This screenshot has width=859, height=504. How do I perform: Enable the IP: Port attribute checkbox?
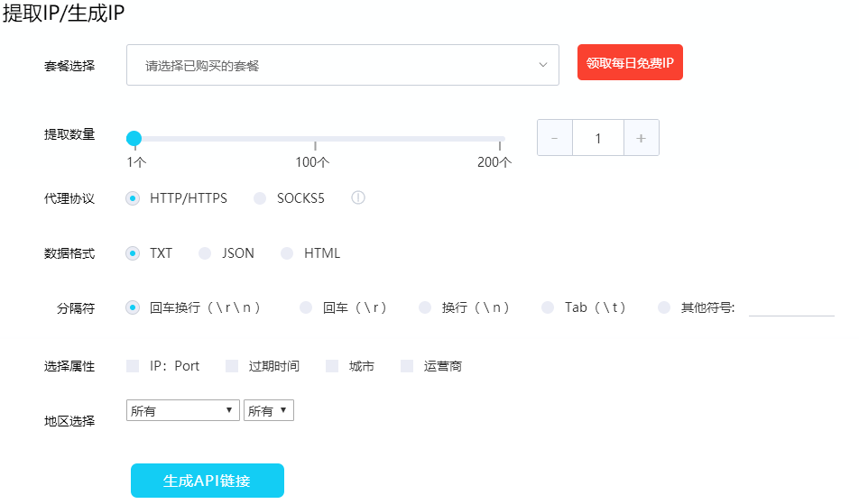tap(133, 366)
